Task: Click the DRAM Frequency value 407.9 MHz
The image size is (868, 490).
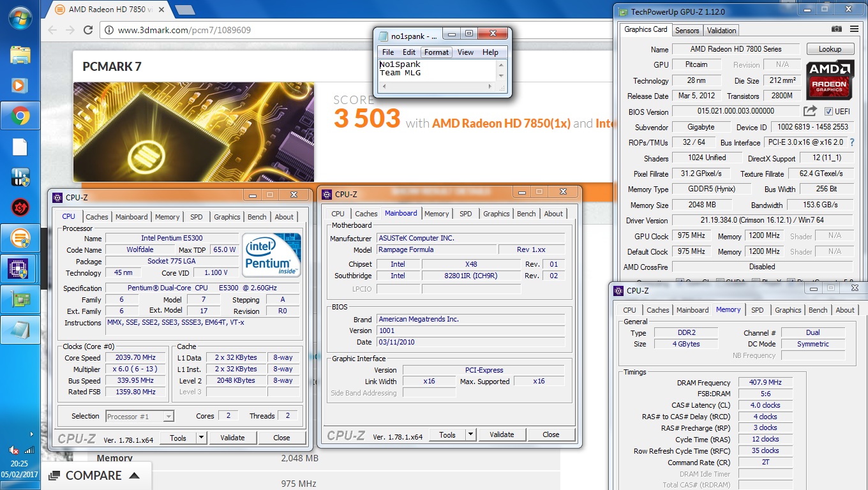Action: 765,383
